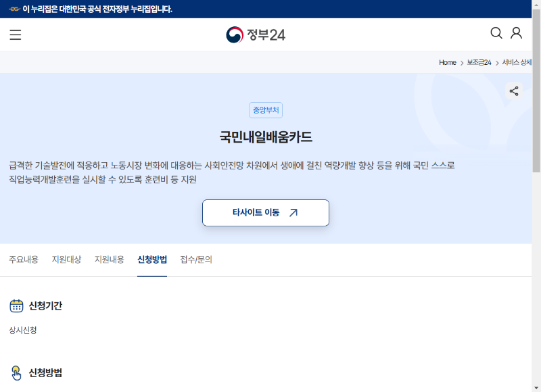Select the 신청방법 tab
The width and height of the screenshot is (541, 392).
152,260
